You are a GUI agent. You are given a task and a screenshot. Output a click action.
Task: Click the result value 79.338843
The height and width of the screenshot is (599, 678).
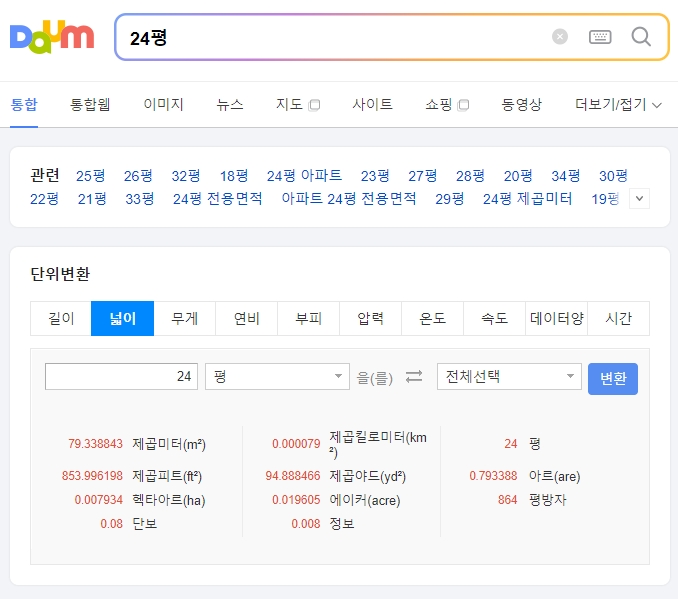(x=96, y=444)
